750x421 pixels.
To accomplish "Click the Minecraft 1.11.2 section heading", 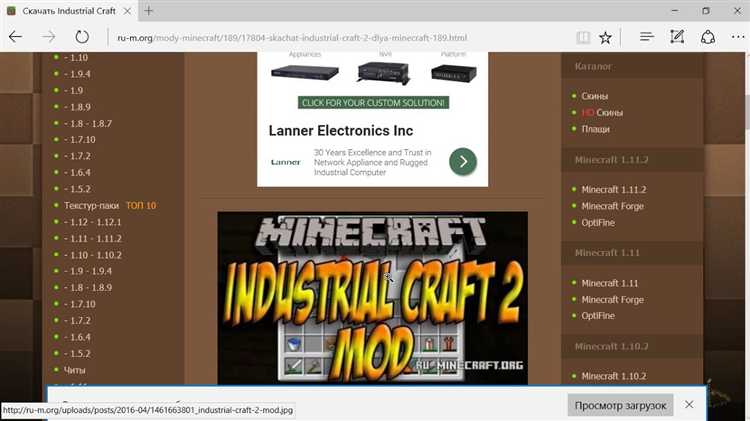I will click(611, 160).
